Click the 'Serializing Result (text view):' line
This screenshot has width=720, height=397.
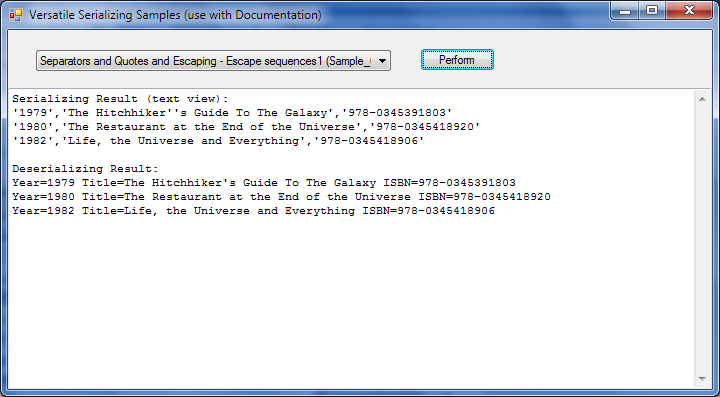pyautogui.click(x=120, y=99)
